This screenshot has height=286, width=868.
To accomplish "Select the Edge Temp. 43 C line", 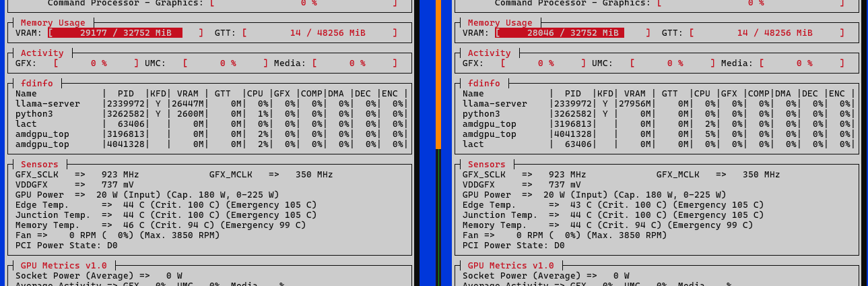I will [x=613, y=205].
